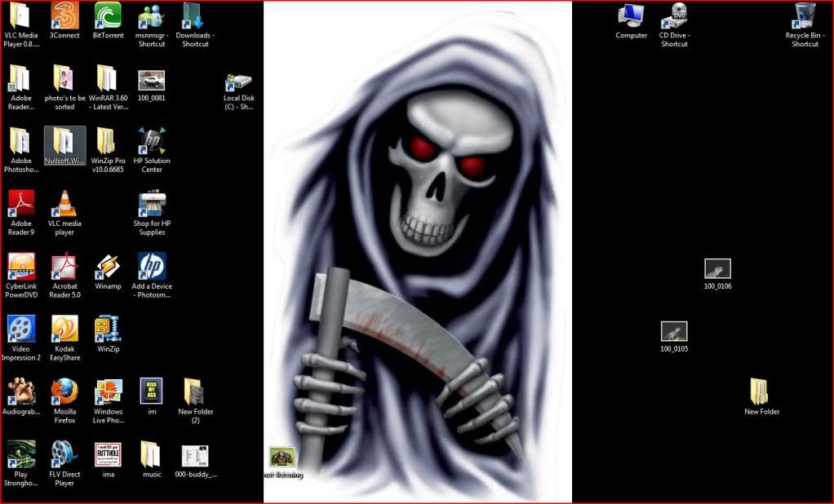Image resolution: width=834 pixels, height=504 pixels.
Task: Open Acrobat Reader 5.0
Action: 64,269
